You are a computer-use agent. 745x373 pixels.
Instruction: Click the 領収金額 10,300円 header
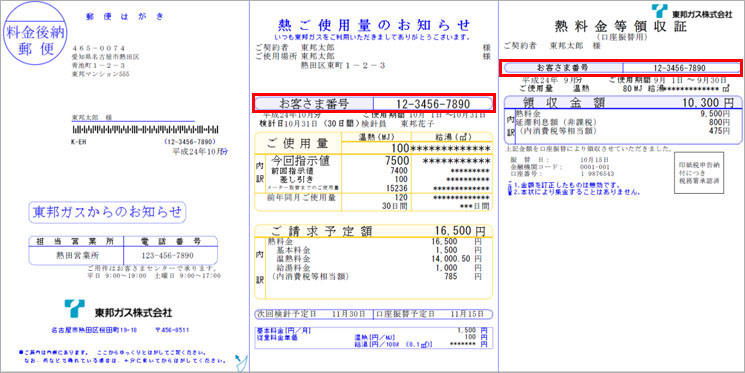click(x=621, y=102)
